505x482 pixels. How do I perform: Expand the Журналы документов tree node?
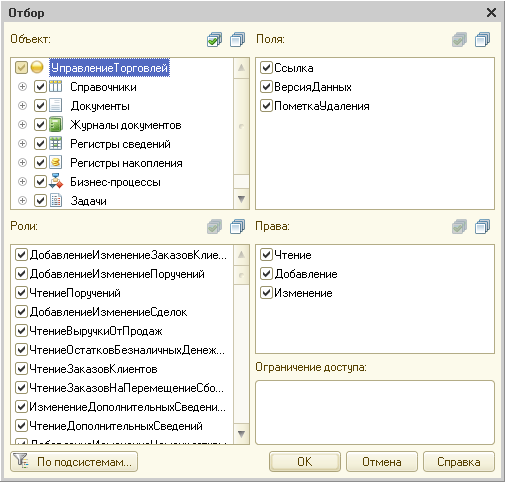[22, 125]
